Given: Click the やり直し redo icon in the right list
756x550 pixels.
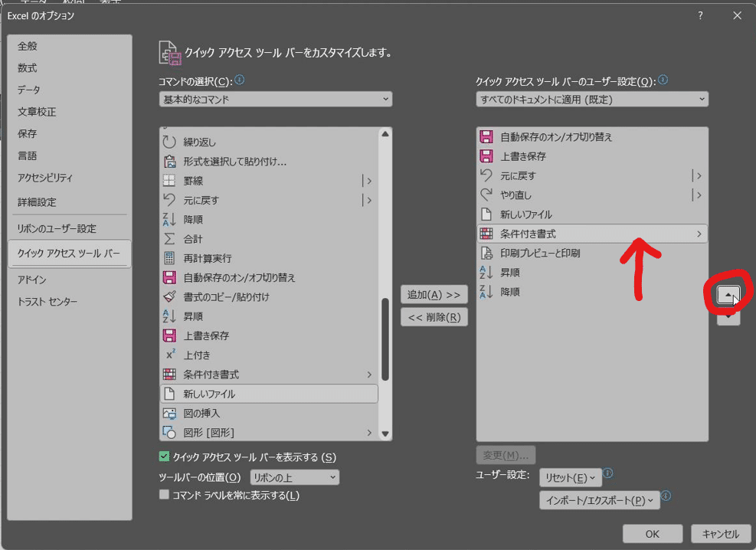Looking at the screenshot, I should pos(486,195).
